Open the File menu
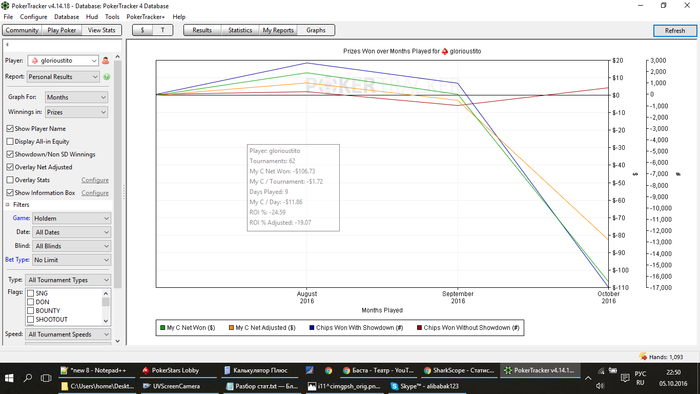 8,17
